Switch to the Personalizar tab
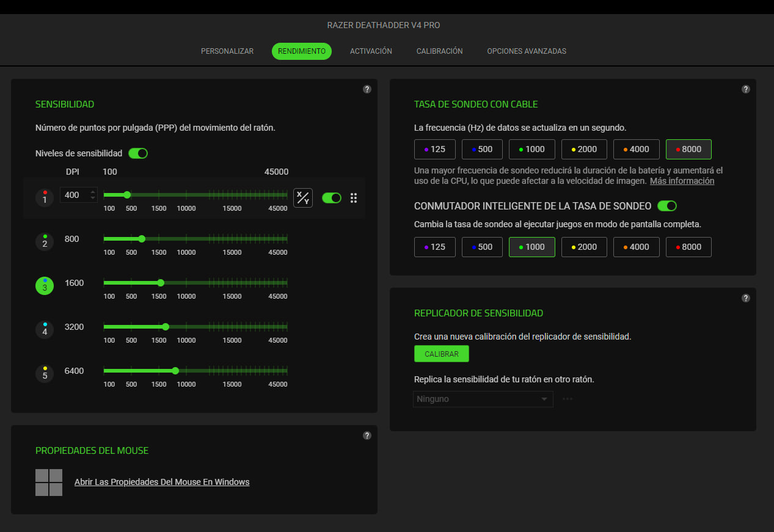Viewport: 774px width, 532px height. click(x=227, y=51)
